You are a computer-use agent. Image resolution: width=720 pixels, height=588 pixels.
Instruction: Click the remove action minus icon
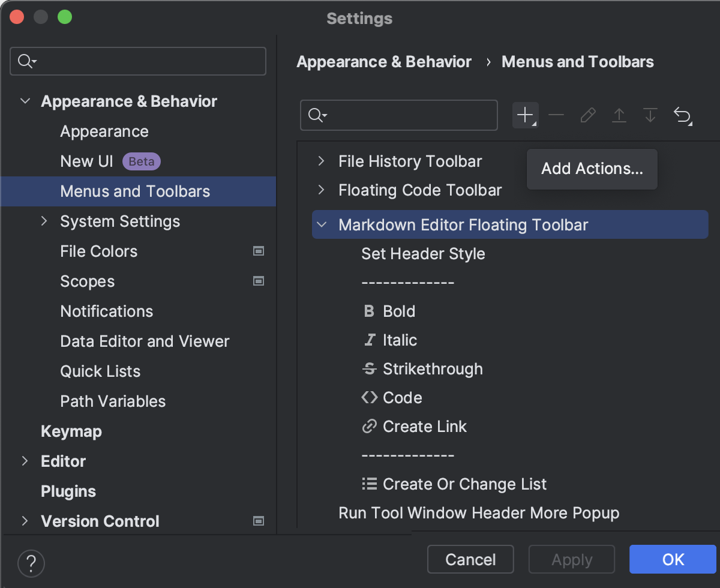(x=556, y=115)
